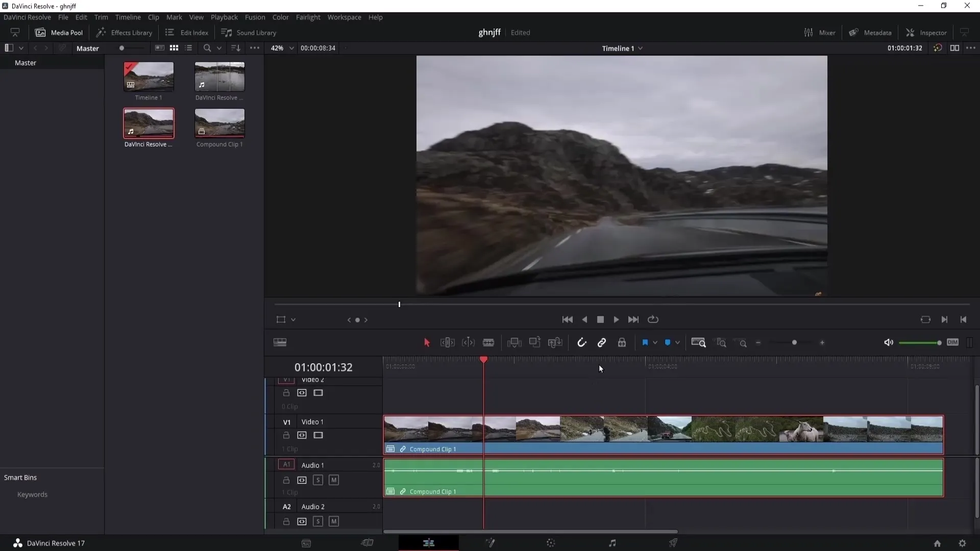The image size is (980, 551).
Task: Click the Mixer panel button
Action: pos(820,32)
